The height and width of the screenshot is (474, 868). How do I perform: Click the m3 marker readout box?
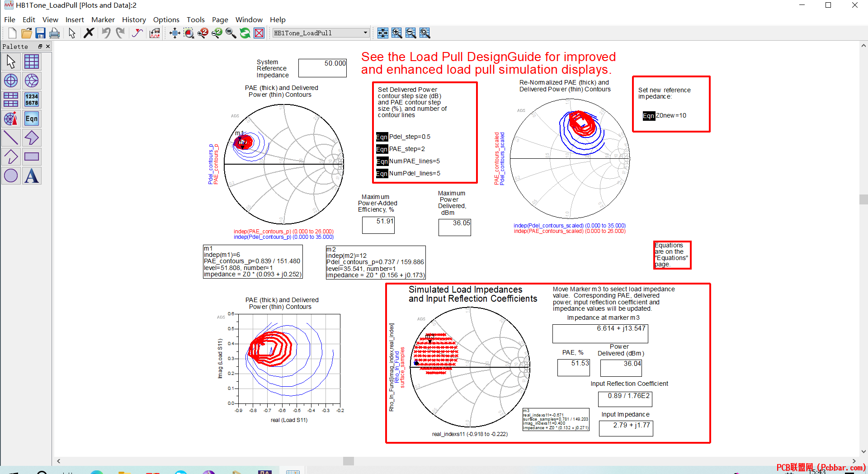coord(556,419)
